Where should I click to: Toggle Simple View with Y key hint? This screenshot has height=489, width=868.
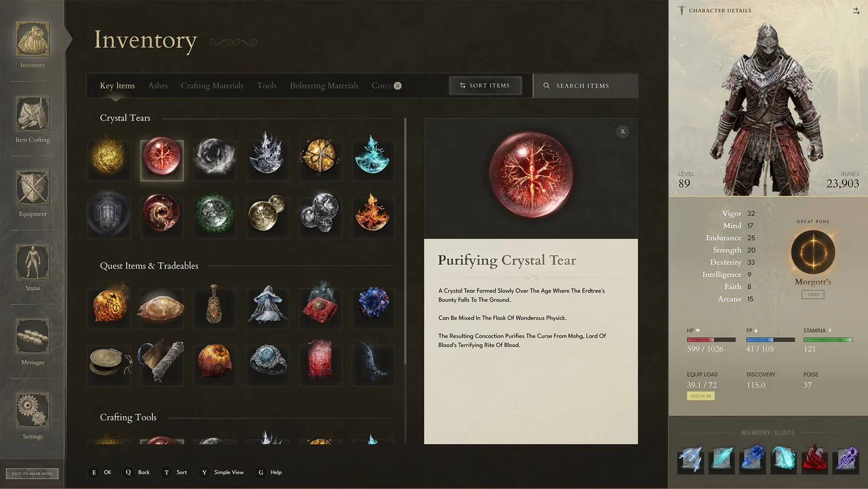(221, 472)
